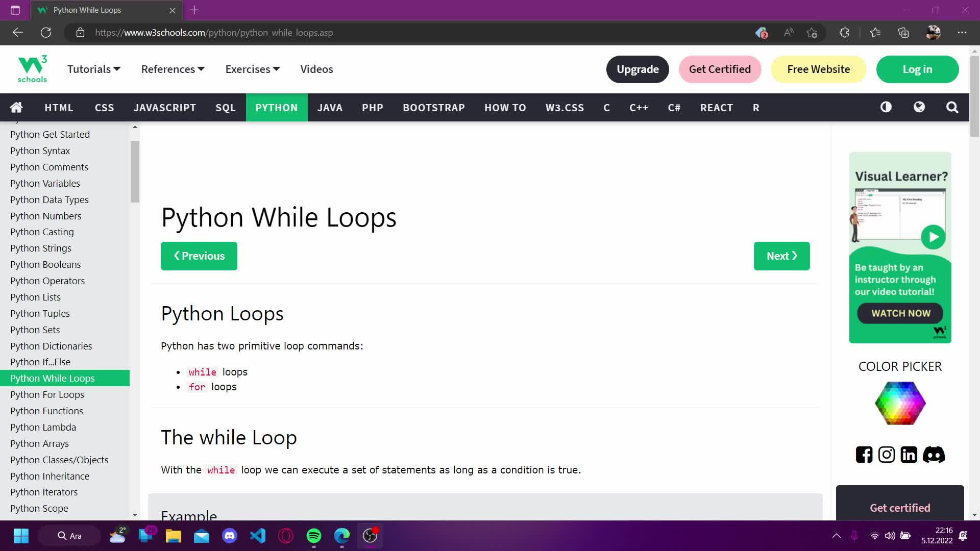Image resolution: width=980 pixels, height=551 pixels.
Task: Open Spotify from the taskbar
Action: point(314,536)
